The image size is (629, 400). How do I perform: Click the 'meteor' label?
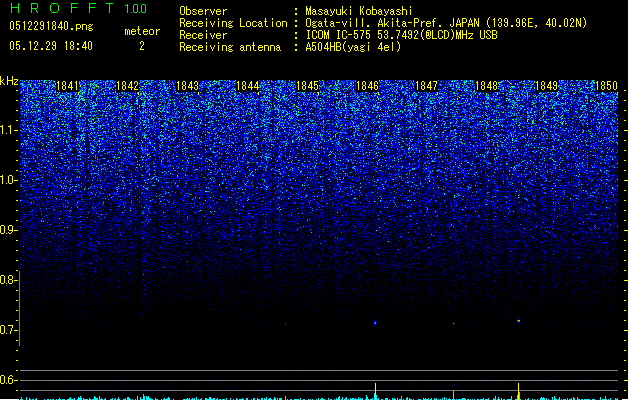tap(142, 31)
